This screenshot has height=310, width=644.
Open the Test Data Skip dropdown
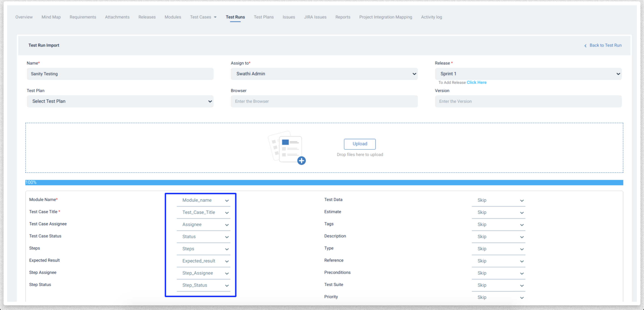click(x=498, y=200)
